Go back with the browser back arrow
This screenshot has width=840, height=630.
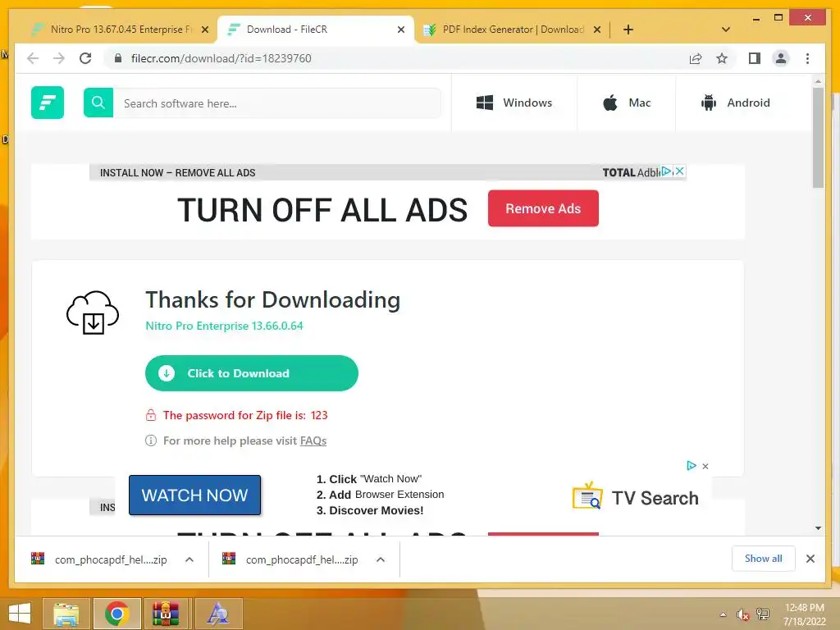[33, 58]
